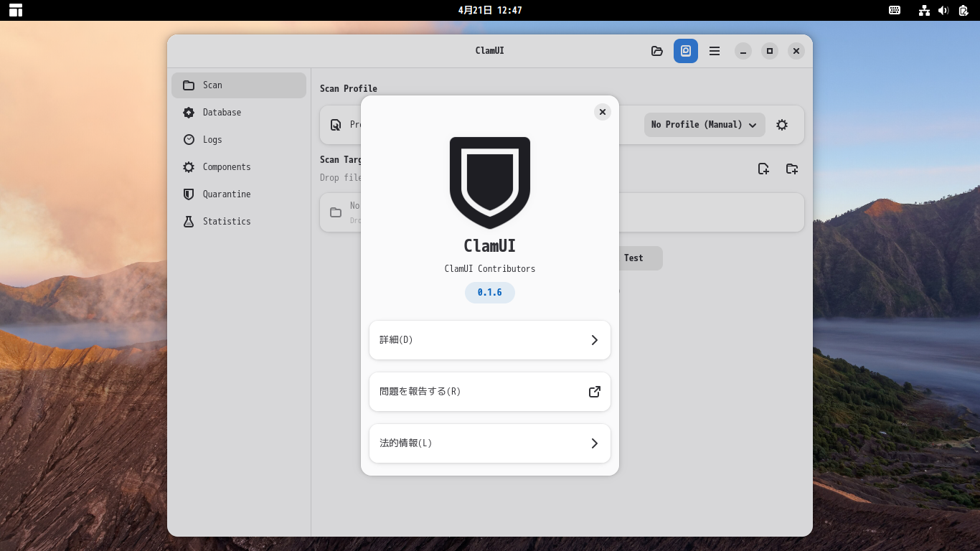Open the hamburger main menu
The width and height of the screenshot is (980, 551).
[x=715, y=51]
